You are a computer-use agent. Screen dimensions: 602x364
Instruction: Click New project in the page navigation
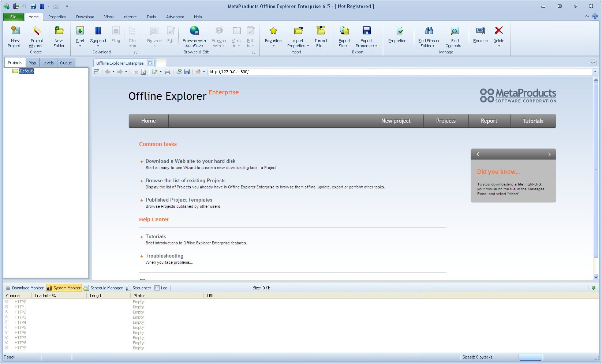click(x=396, y=121)
